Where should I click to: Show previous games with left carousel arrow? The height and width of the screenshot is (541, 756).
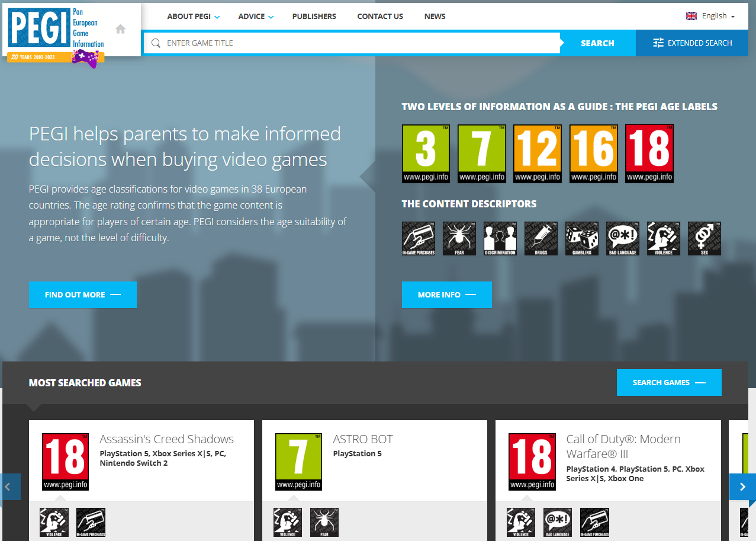tap(10, 486)
